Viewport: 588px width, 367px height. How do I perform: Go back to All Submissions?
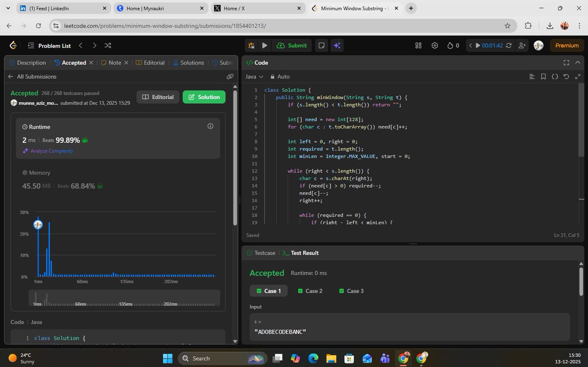click(32, 77)
